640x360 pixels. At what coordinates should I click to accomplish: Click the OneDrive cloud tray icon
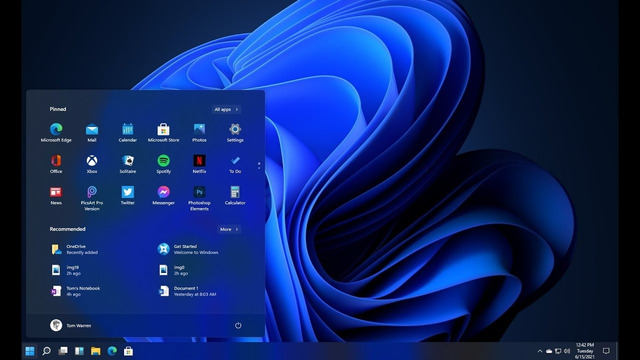(549, 351)
